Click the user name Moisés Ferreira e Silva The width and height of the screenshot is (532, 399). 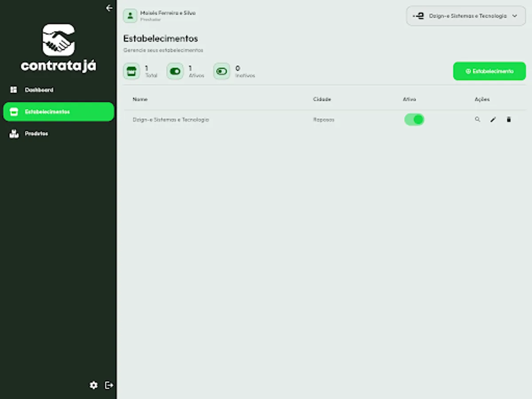pos(168,13)
